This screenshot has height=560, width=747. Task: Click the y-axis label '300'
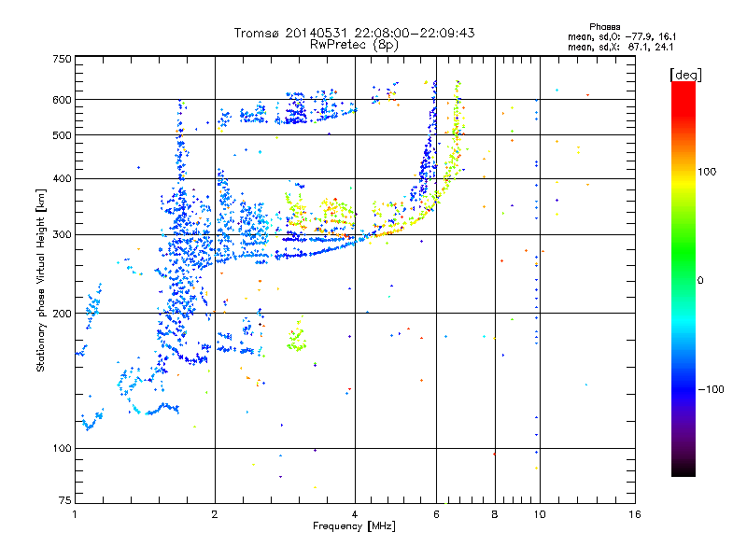click(x=62, y=235)
